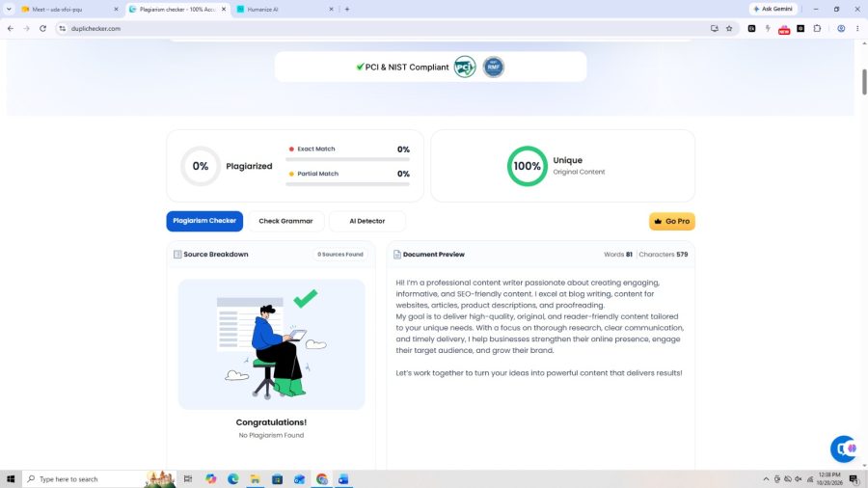This screenshot has height=488, width=868.
Task: Click the 'PCI & NIST Compliant' text
Action: click(407, 67)
